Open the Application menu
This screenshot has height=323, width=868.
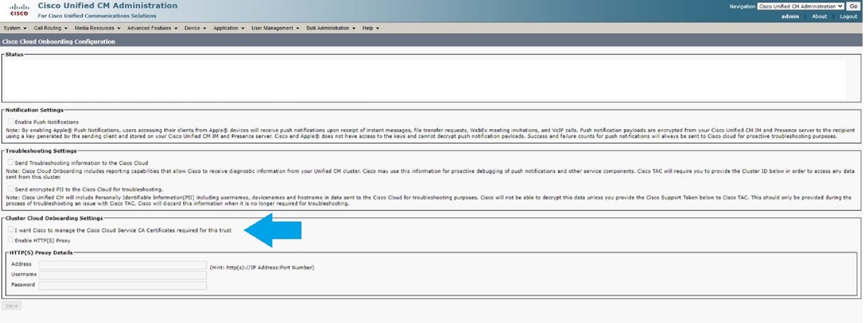229,28
